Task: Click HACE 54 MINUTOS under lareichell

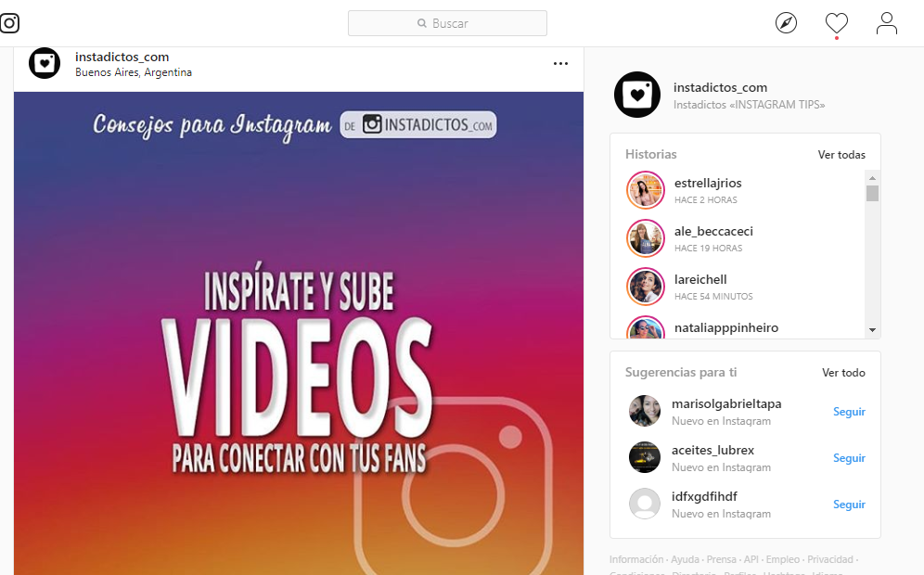Action: click(x=713, y=297)
